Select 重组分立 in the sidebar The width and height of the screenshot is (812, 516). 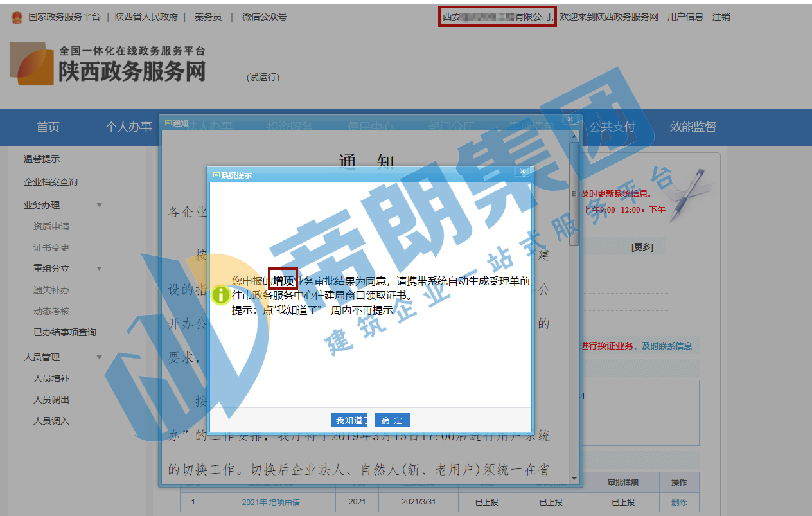tap(51, 269)
